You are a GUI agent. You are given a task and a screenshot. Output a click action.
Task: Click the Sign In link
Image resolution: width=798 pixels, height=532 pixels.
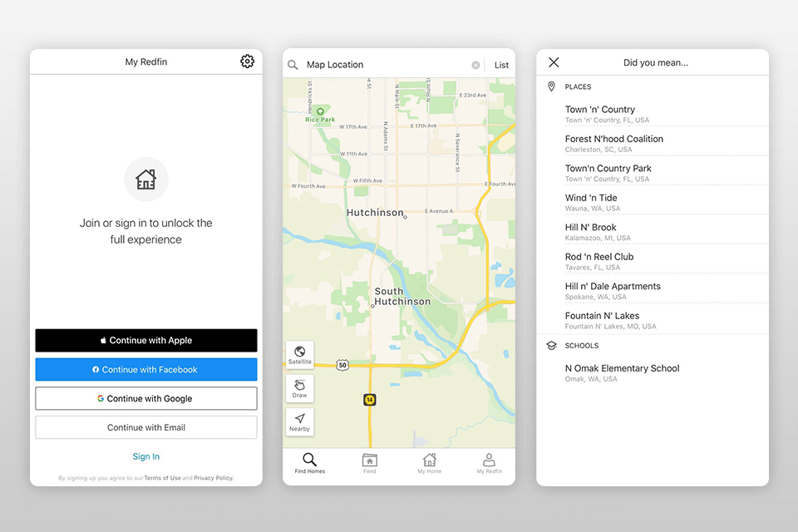click(146, 456)
